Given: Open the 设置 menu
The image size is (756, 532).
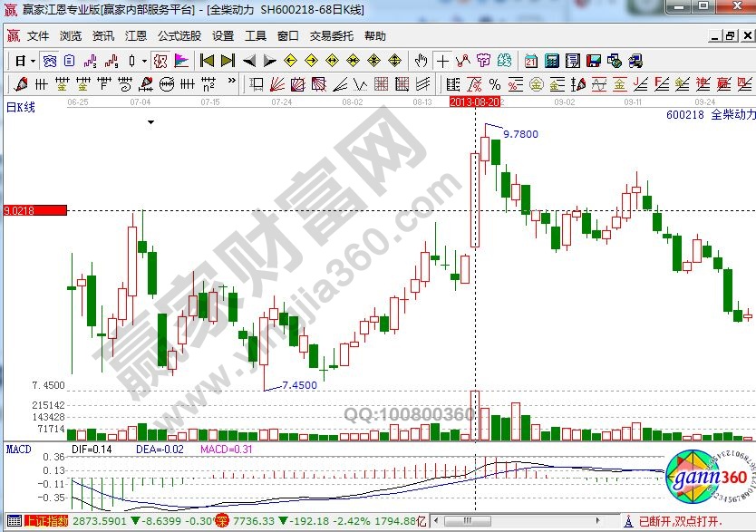Looking at the screenshot, I should pos(223,35).
